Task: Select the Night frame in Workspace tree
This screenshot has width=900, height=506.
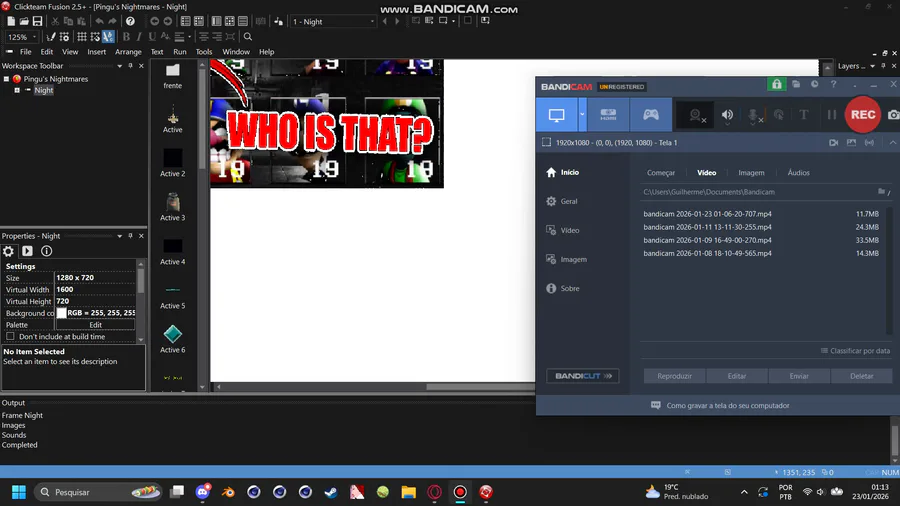Action: 44,90
